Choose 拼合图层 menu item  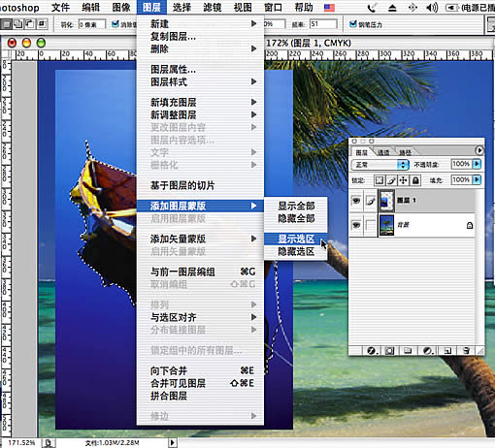pyautogui.click(x=200, y=396)
